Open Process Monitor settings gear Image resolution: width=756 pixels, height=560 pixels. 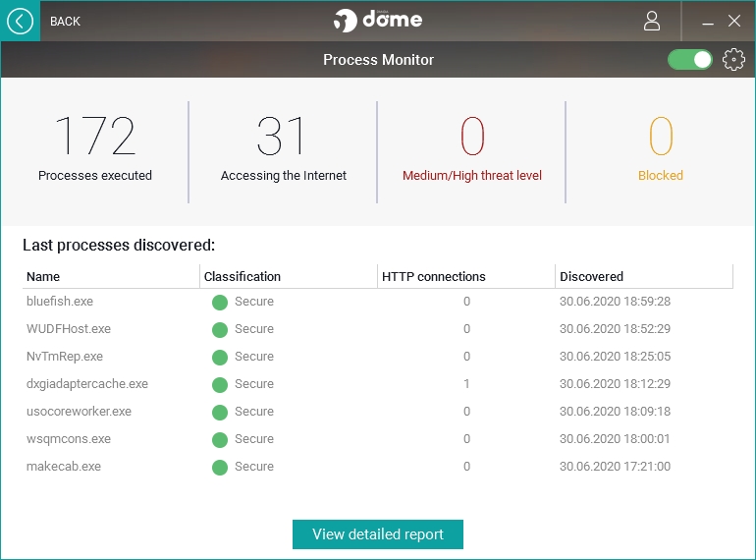733,60
